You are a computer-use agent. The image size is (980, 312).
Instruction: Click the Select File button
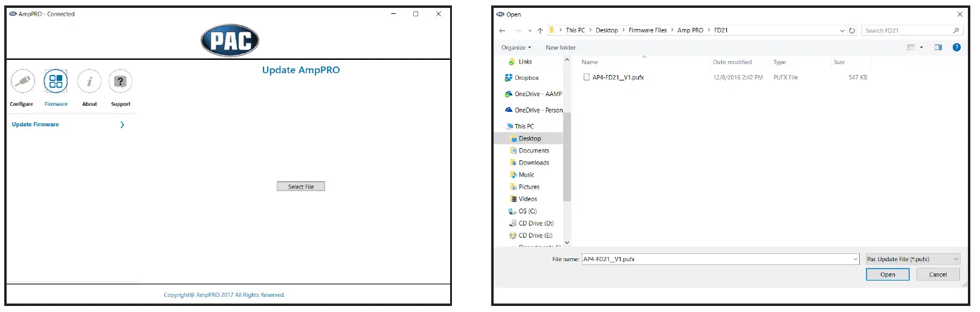(x=301, y=187)
